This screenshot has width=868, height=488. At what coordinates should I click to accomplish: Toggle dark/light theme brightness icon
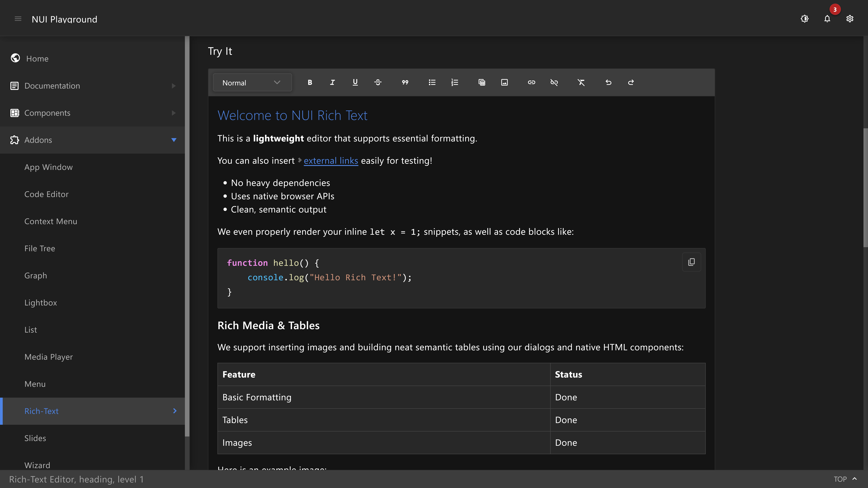pyautogui.click(x=805, y=19)
